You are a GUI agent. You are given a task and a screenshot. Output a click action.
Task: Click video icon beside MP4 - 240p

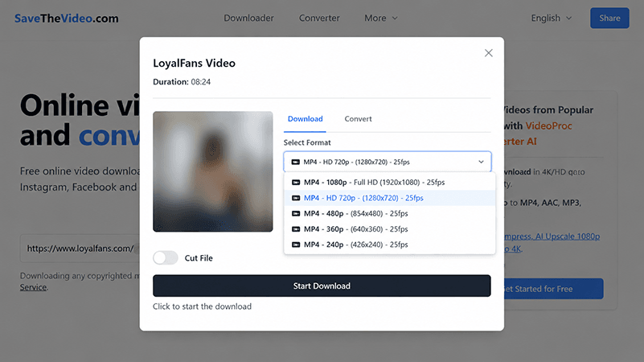point(296,245)
